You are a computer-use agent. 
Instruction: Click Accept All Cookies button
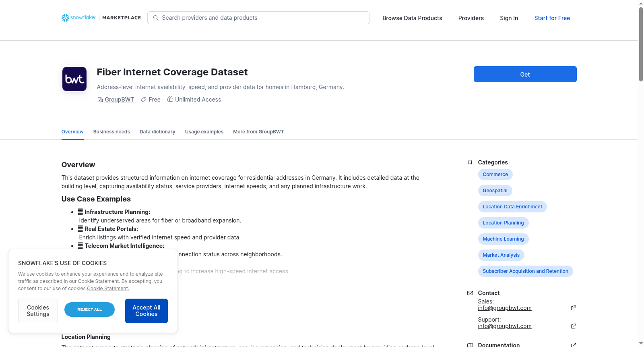point(147,311)
